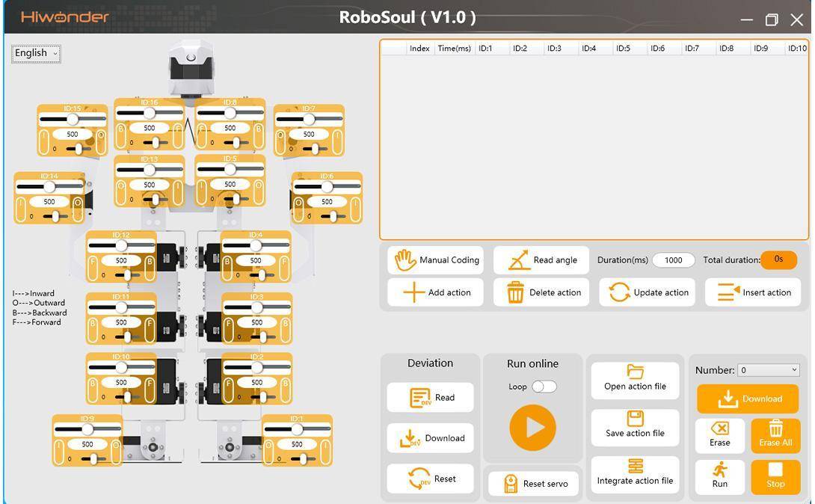This screenshot has height=504, width=815.
Task: Click the Erase All button
Action: [775, 434]
